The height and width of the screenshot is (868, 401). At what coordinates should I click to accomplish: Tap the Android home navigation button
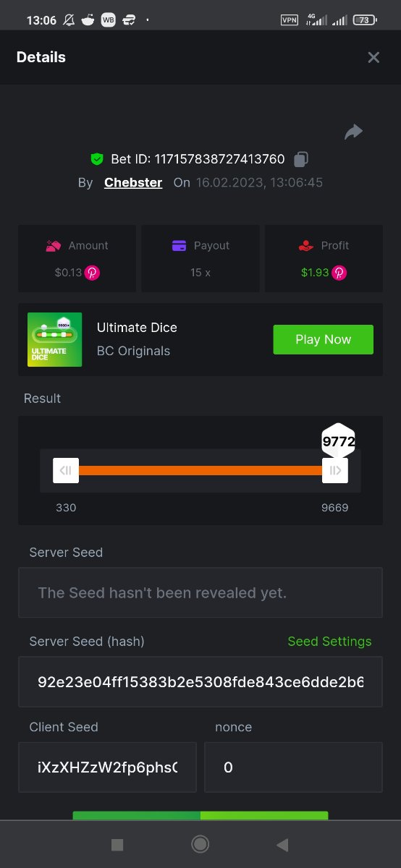(200, 844)
